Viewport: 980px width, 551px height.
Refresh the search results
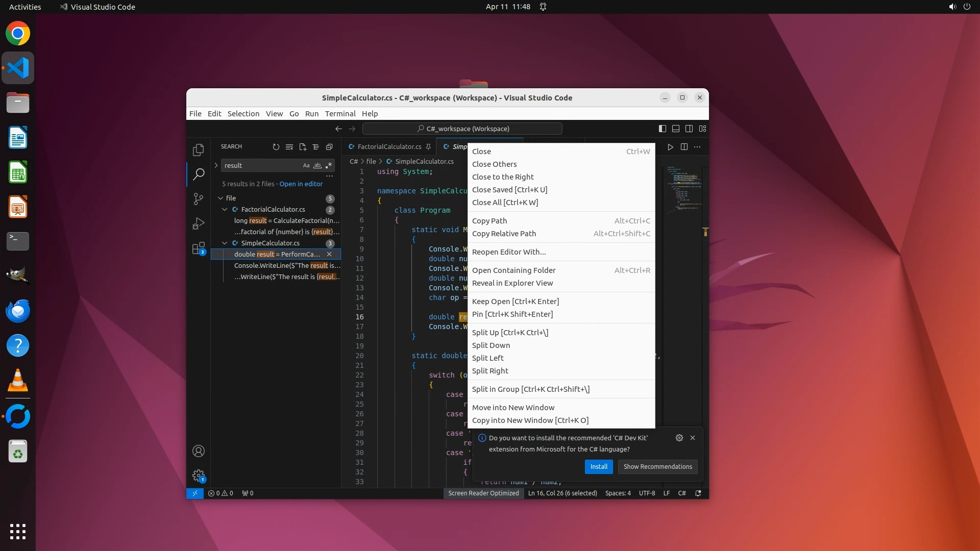(276, 147)
